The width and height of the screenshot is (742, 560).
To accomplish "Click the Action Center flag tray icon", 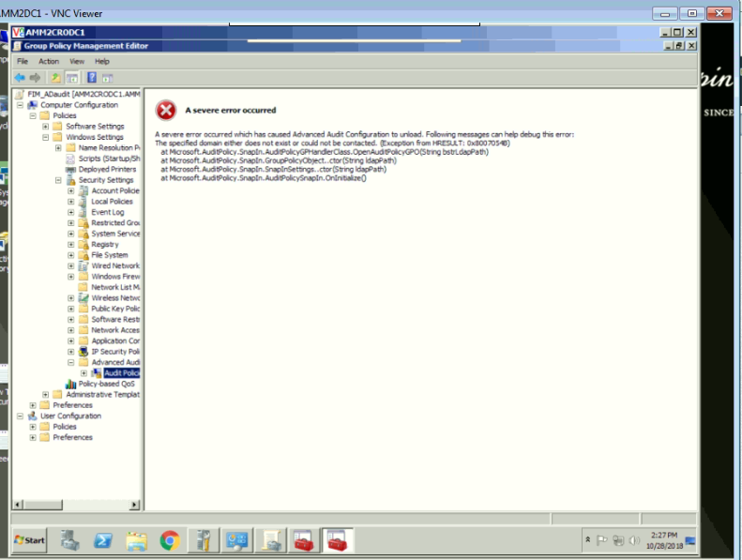I will pos(602,540).
